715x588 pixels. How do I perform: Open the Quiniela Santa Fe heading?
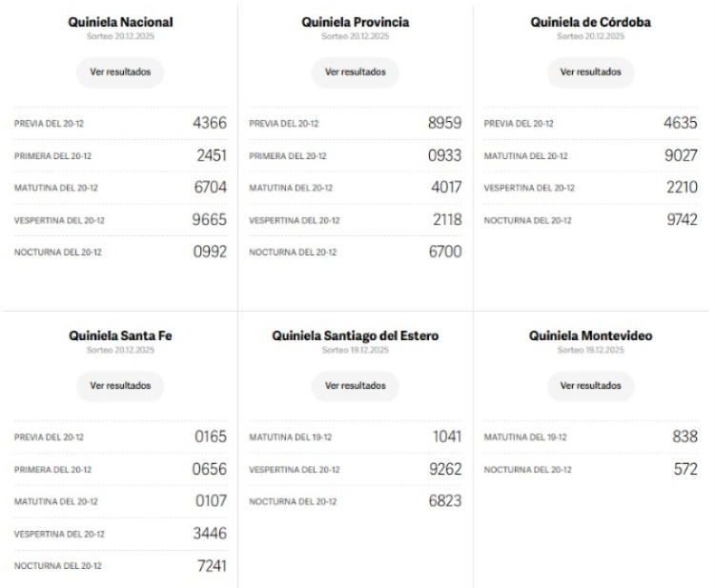coord(120,335)
